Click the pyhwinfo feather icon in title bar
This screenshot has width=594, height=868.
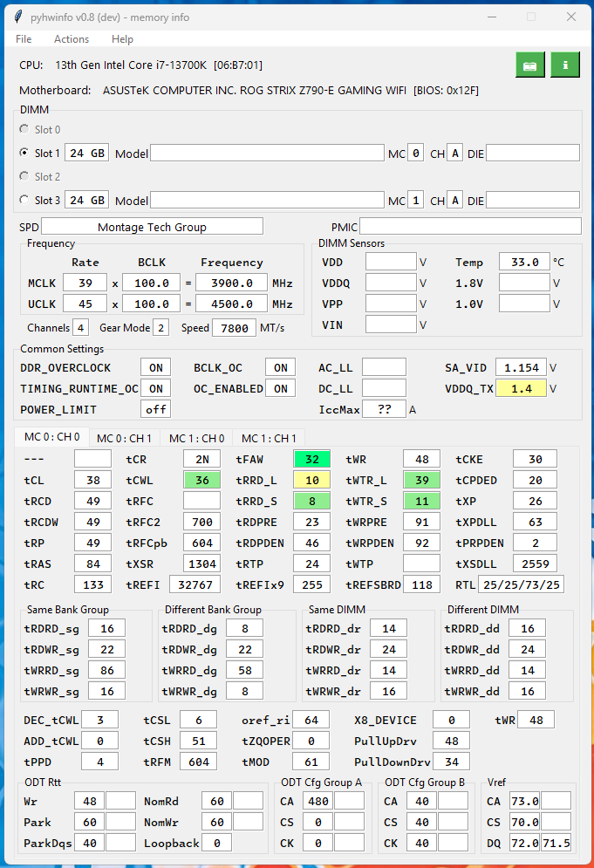tap(19, 17)
